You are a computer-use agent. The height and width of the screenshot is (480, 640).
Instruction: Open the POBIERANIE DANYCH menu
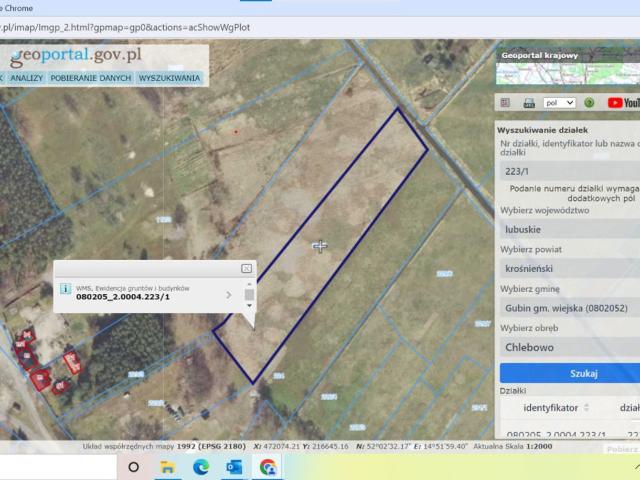pos(90,78)
